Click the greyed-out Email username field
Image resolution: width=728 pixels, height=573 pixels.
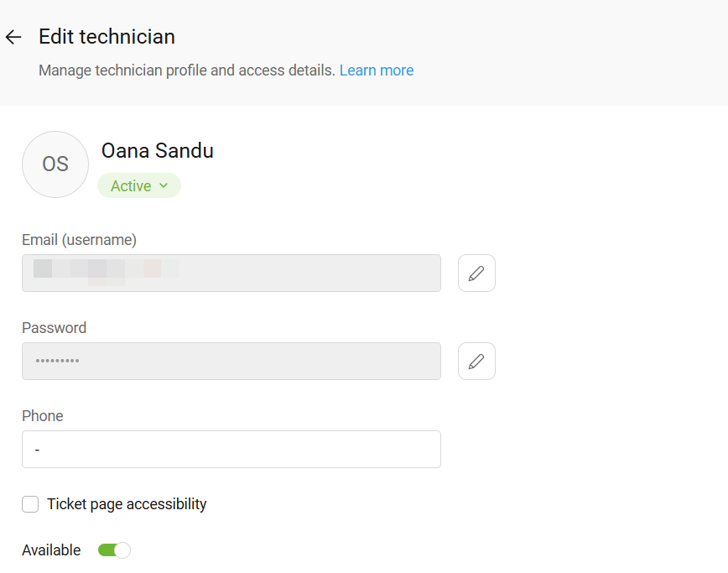[x=231, y=273]
